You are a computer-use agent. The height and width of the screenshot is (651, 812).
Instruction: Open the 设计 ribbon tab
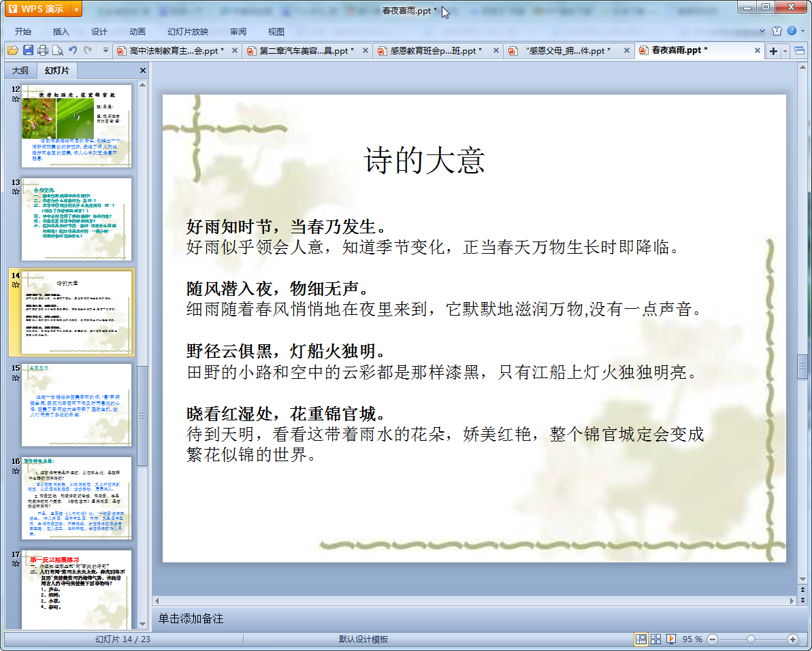[x=99, y=31]
